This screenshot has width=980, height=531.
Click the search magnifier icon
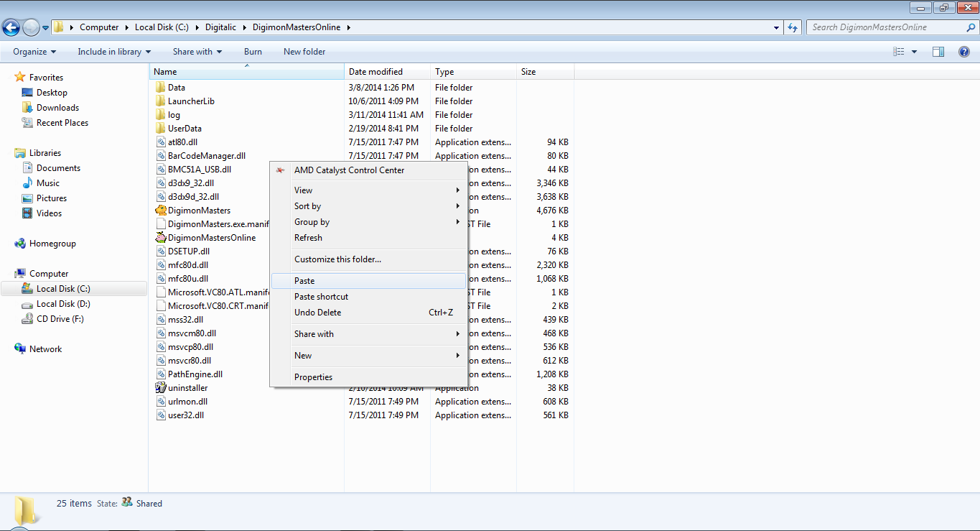point(970,27)
